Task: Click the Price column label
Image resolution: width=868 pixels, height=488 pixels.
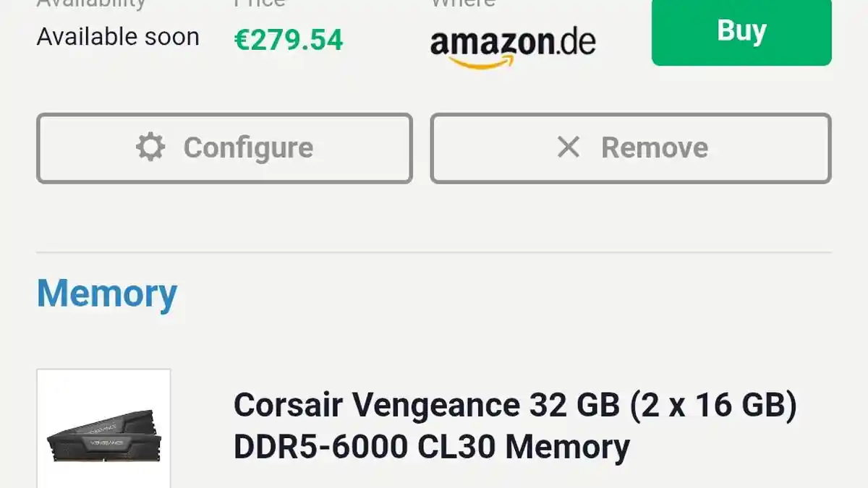Action: (260, 4)
